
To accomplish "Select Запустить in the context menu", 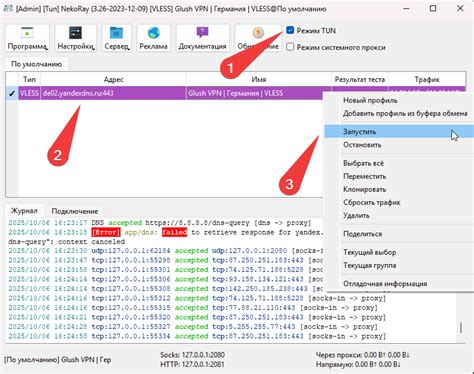I will pos(399,132).
